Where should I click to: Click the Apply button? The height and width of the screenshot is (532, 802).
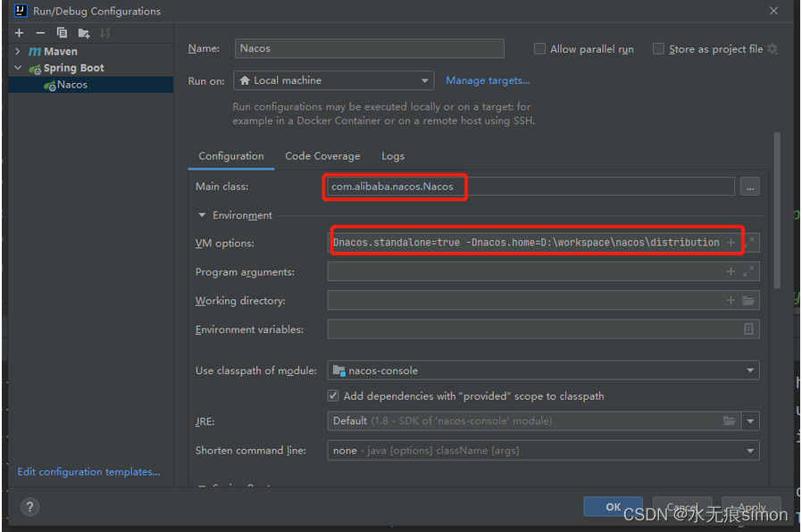coord(751,506)
